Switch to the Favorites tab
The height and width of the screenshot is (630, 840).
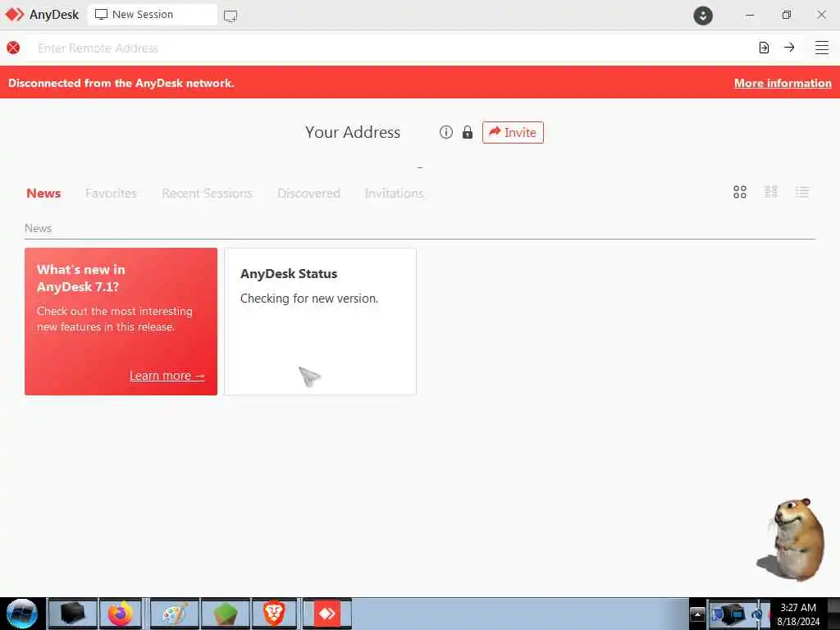click(111, 194)
